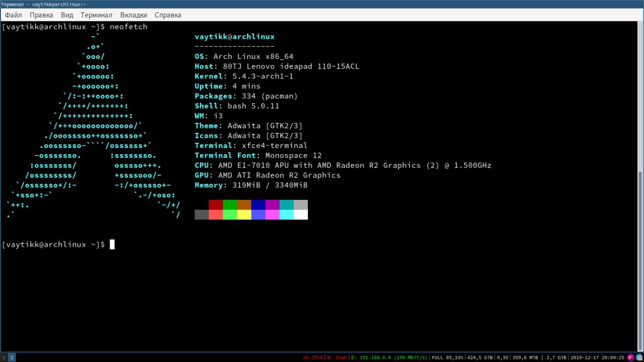Click the 'Icons: Adwaita [GTK2/3]' line

click(x=249, y=136)
